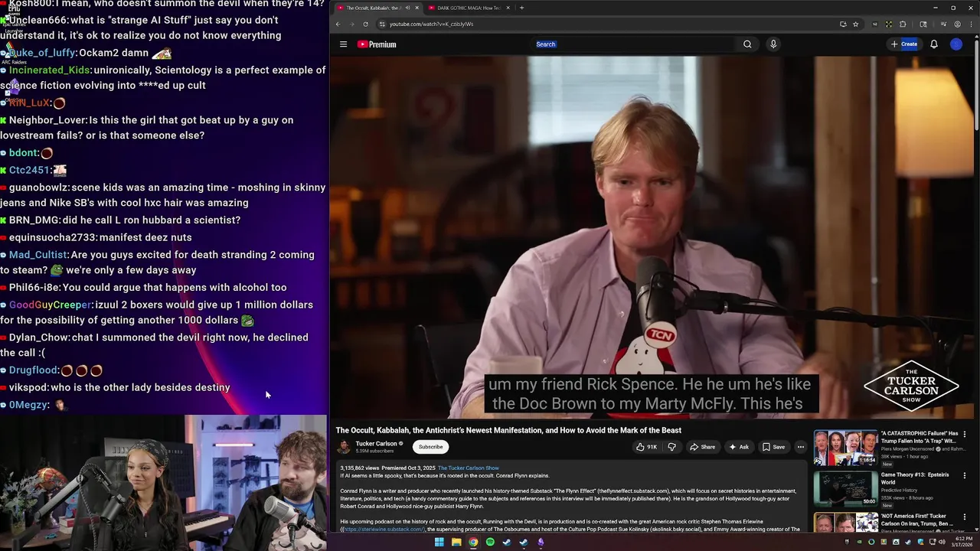This screenshot has height=551, width=980.
Task: Start voice search with microphone icon
Action: click(x=773, y=44)
